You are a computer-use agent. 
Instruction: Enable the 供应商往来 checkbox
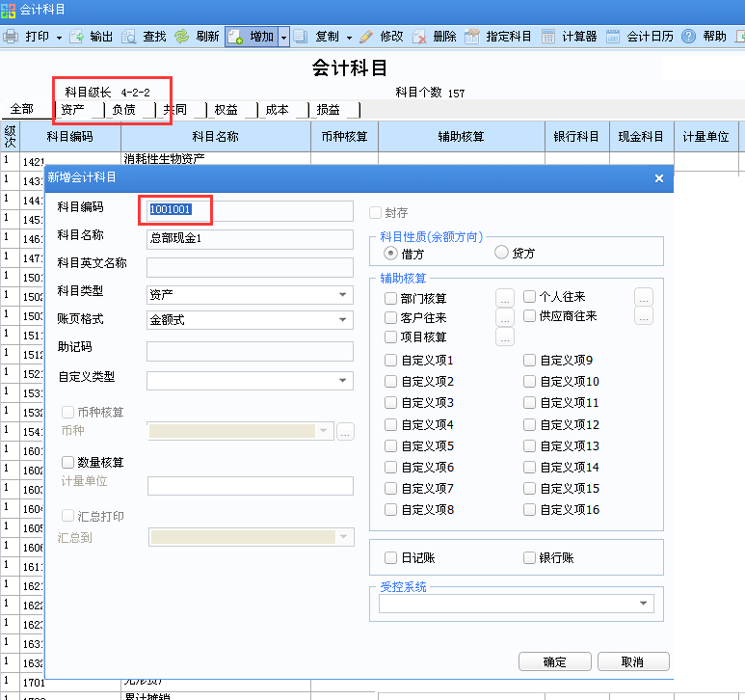coord(529,316)
